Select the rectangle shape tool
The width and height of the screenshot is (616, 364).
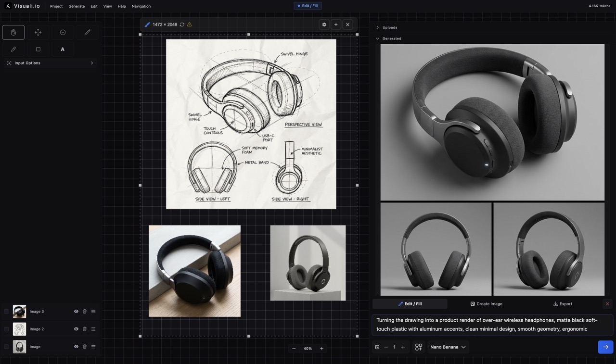(x=38, y=49)
